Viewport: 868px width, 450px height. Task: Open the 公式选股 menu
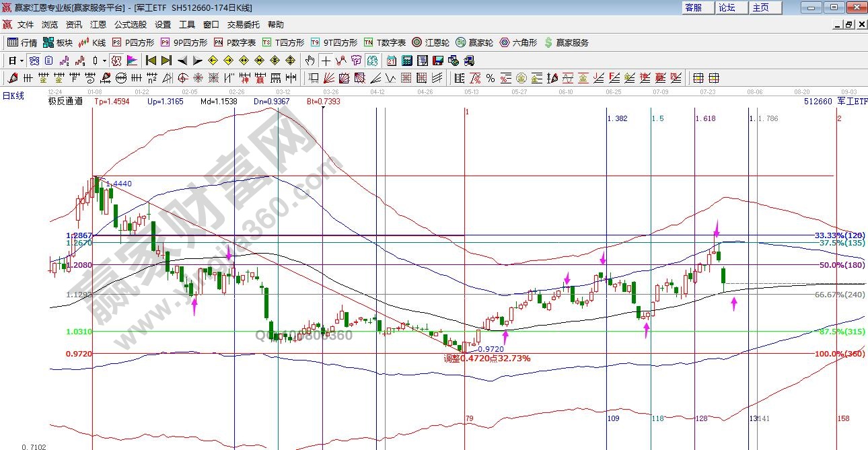[130, 25]
